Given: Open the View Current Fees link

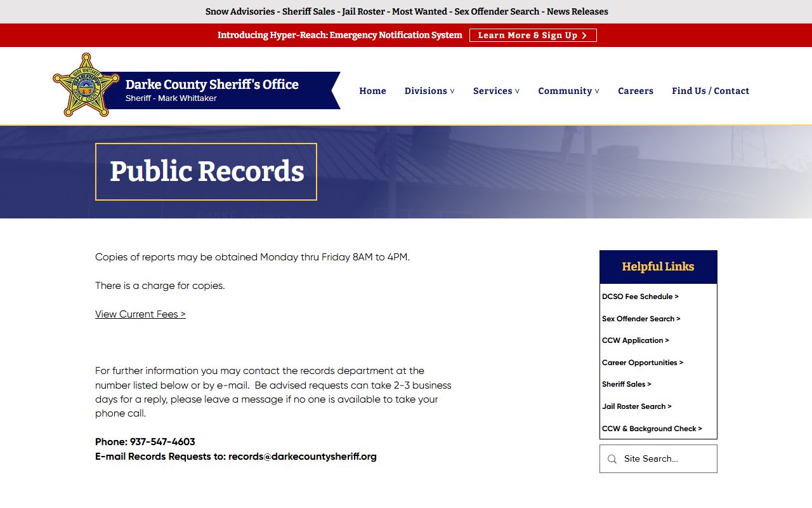Looking at the screenshot, I should pyautogui.click(x=140, y=314).
